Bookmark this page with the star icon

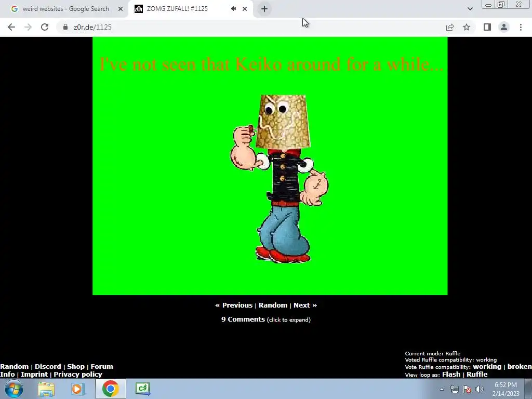tap(467, 27)
